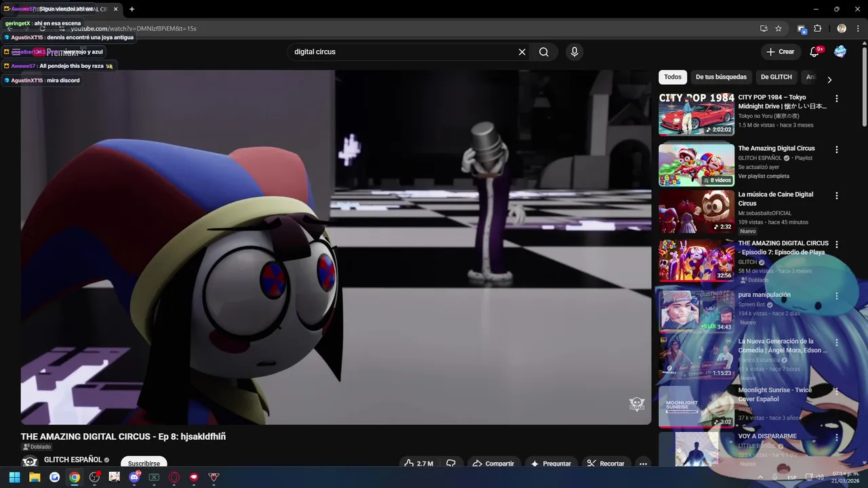
Task: Open the Moonlight Sunrise Twice Cover thumbnail
Action: [x=696, y=407]
